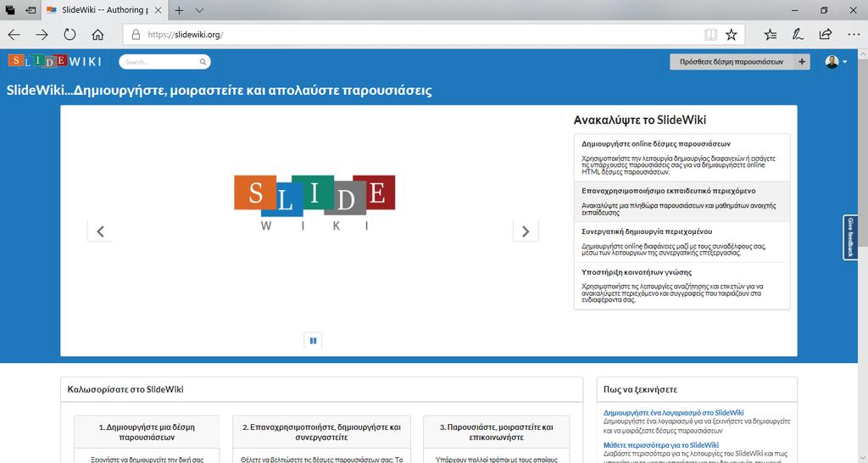The height and width of the screenshot is (463, 868).
Task: Click the large SlideWiki carousel image
Action: point(314,202)
